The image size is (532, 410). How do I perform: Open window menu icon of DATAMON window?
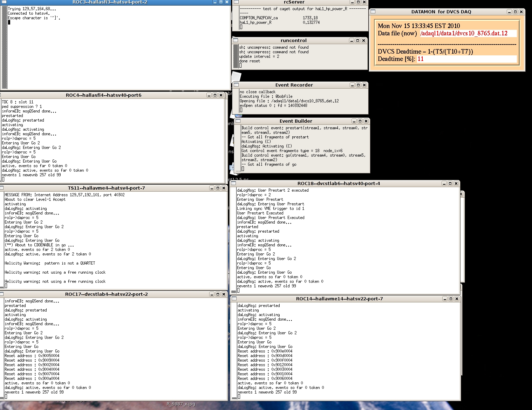click(373, 12)
